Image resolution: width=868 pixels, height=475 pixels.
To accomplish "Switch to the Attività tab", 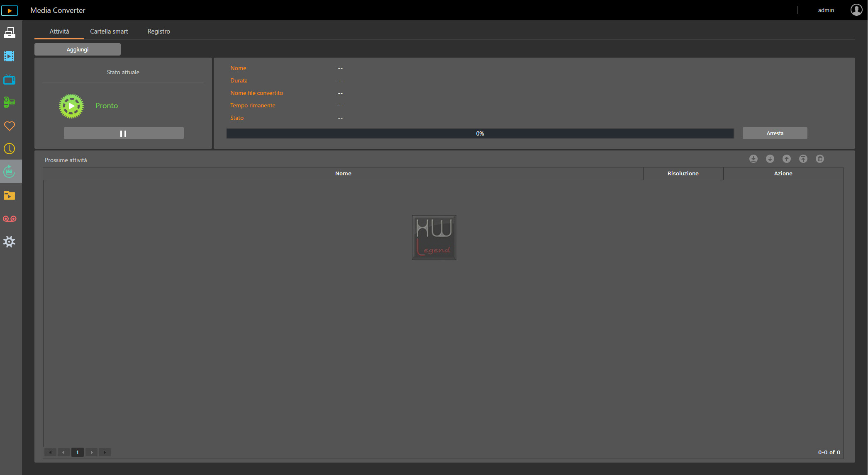I will coord(59,32).
